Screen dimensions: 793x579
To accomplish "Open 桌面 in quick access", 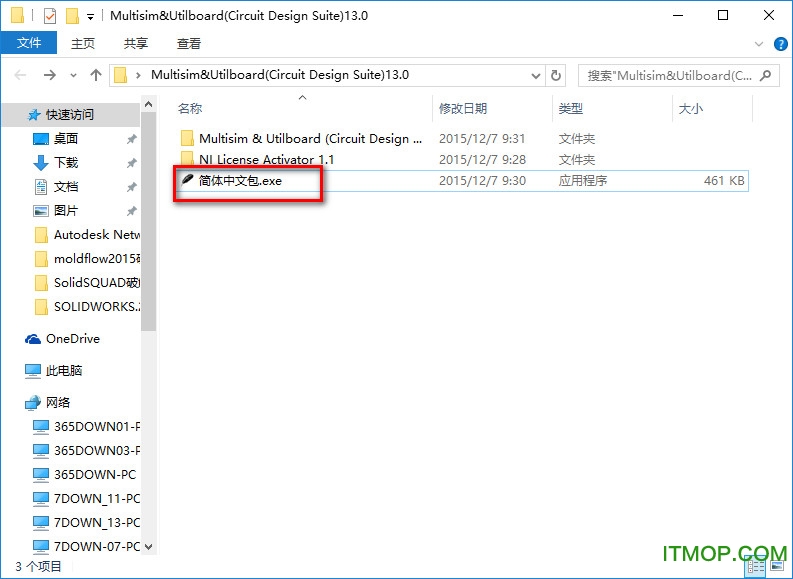I will 66,139.
